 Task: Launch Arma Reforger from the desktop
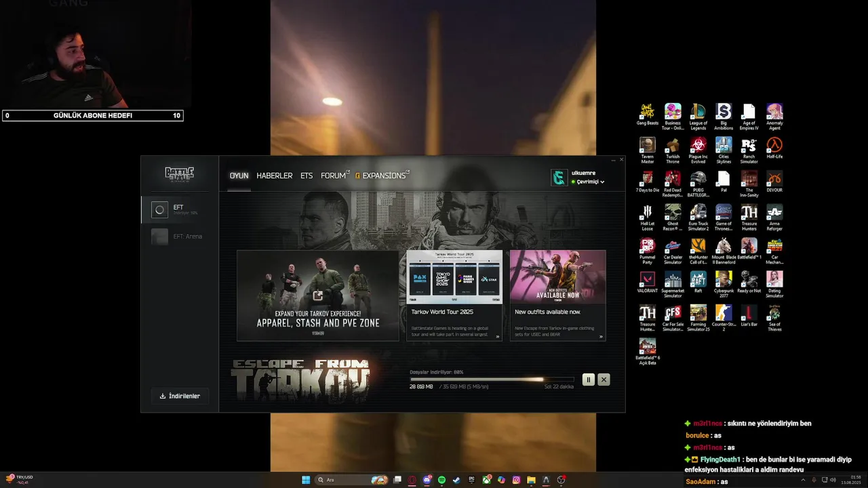point(774,218)
